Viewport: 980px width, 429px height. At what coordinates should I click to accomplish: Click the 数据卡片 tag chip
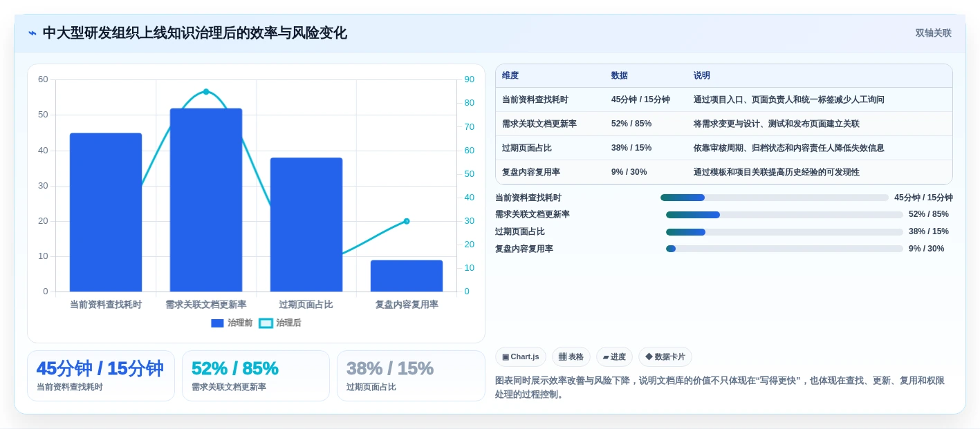point(665,357)
